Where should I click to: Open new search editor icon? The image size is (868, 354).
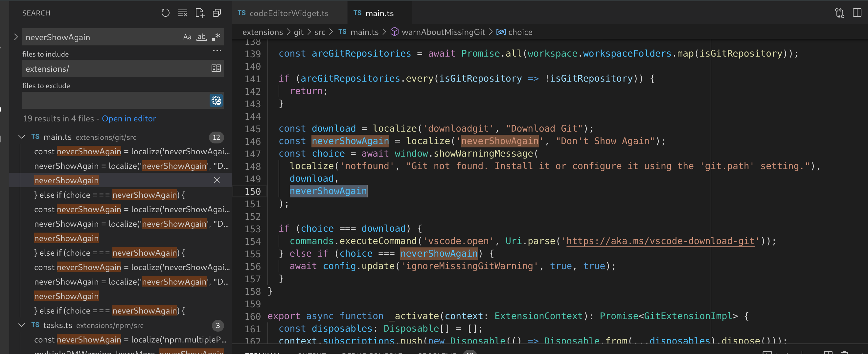point(200,13)
